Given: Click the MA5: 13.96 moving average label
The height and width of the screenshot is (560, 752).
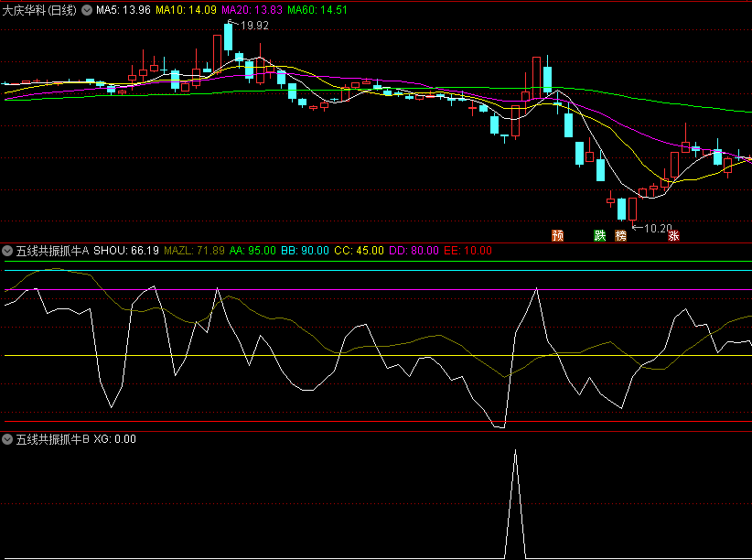Looking at the screenshot, I should [x=124, y=10].
